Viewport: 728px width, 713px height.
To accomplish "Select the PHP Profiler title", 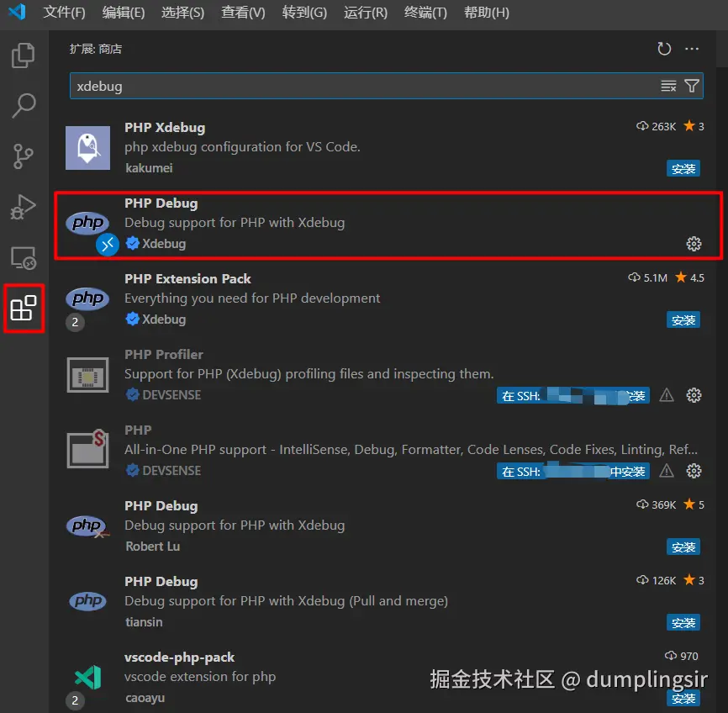I will click(164, 355).
